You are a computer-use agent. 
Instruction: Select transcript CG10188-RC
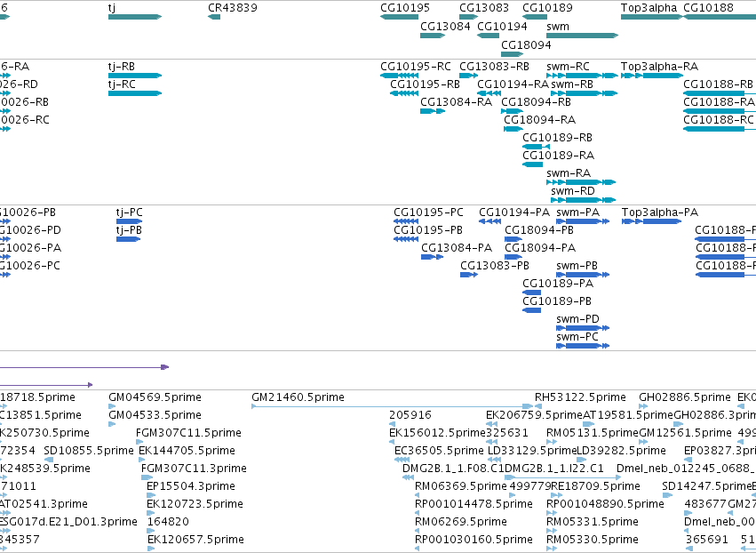[719, 120]
